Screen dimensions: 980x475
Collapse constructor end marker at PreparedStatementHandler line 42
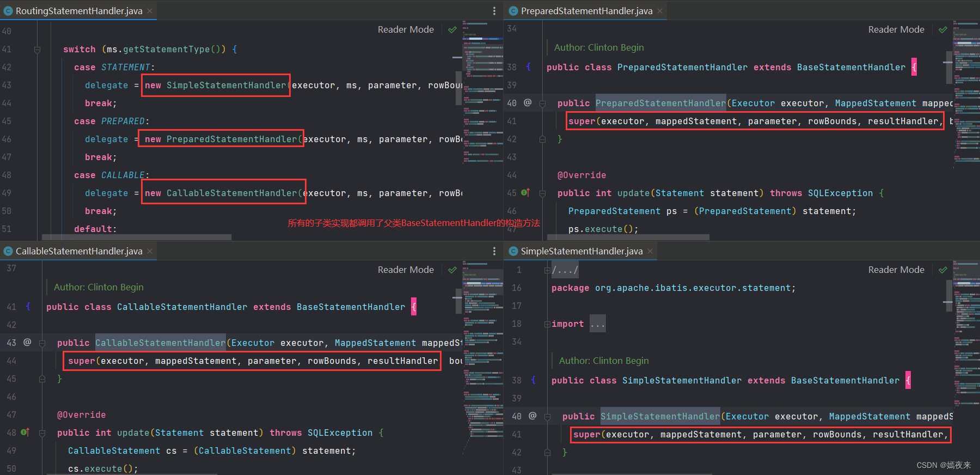click(542, 139)
